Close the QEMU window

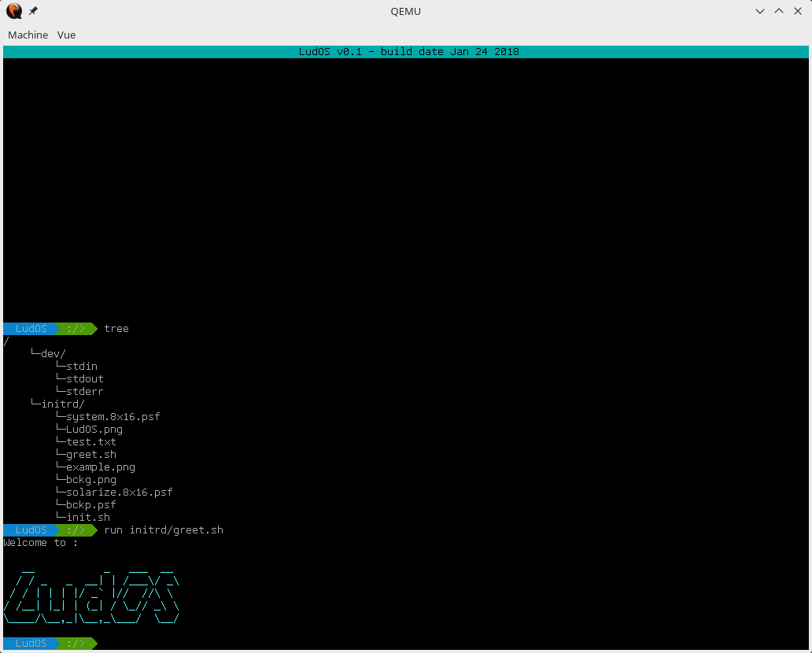tap(798, 11)
